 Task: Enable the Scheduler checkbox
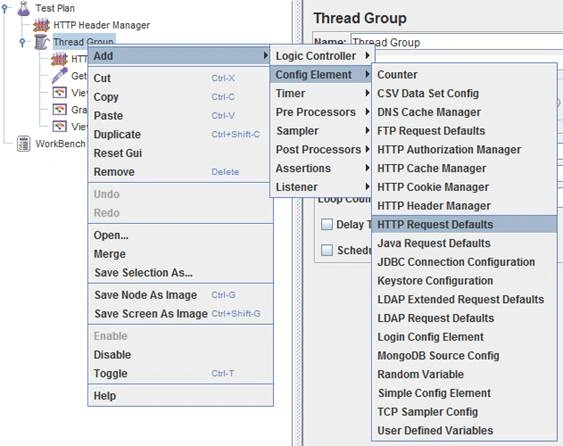(x=327, y=250)
